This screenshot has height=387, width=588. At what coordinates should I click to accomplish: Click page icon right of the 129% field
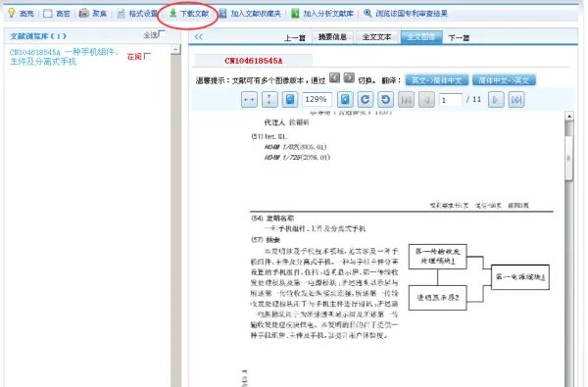click(345, 100)
